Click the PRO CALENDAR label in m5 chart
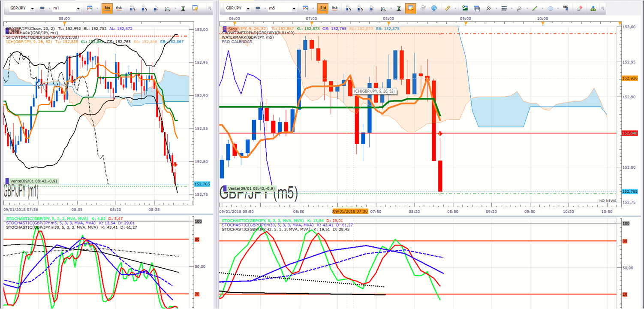This screenshot has height=309, width=644. 237,42
